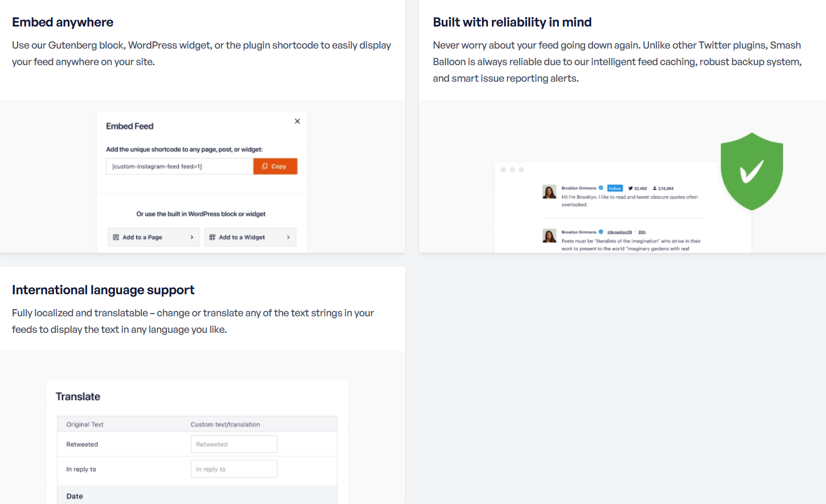
Task: Click the orange Copy shortcode button
Action: pos(275,166)
